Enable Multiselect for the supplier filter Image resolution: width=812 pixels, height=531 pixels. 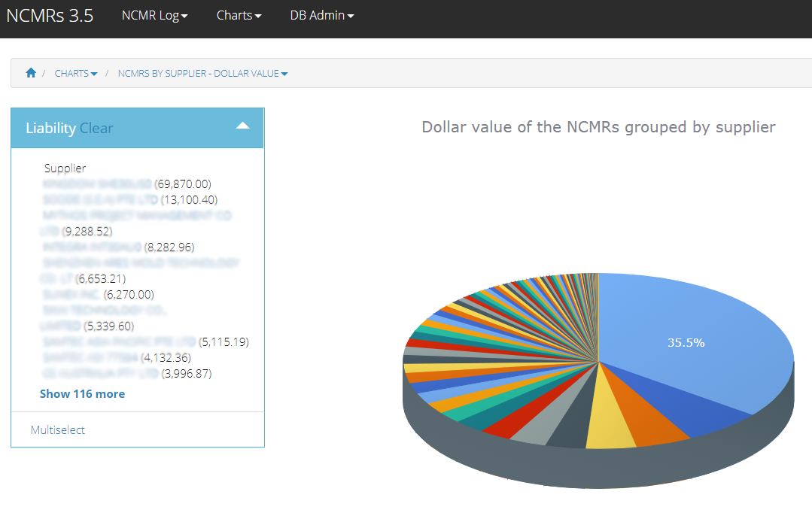pos(57,429)
